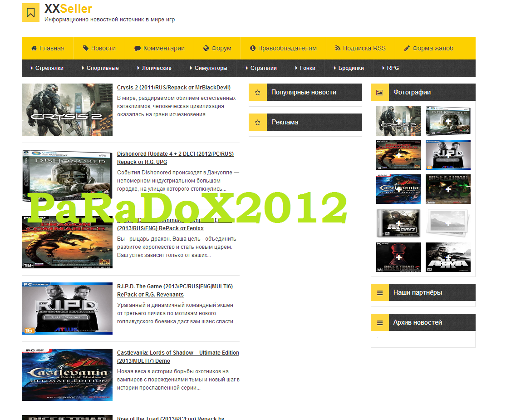
Task: Click the Реклама block header
Action: coord(305,123)
